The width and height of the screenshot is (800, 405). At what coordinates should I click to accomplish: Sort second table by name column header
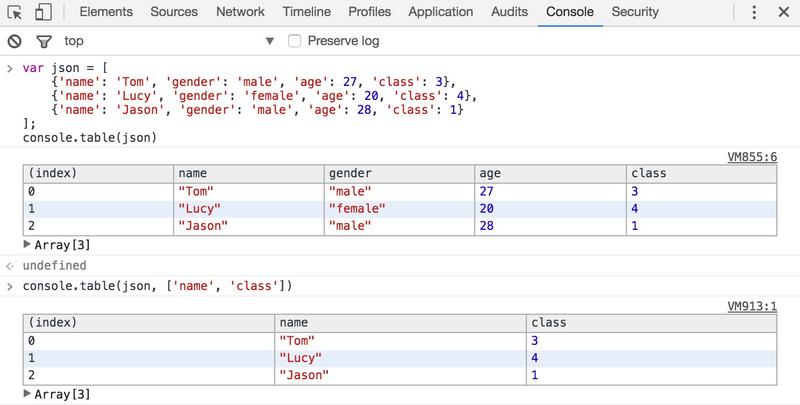click(x=401, y=323)
